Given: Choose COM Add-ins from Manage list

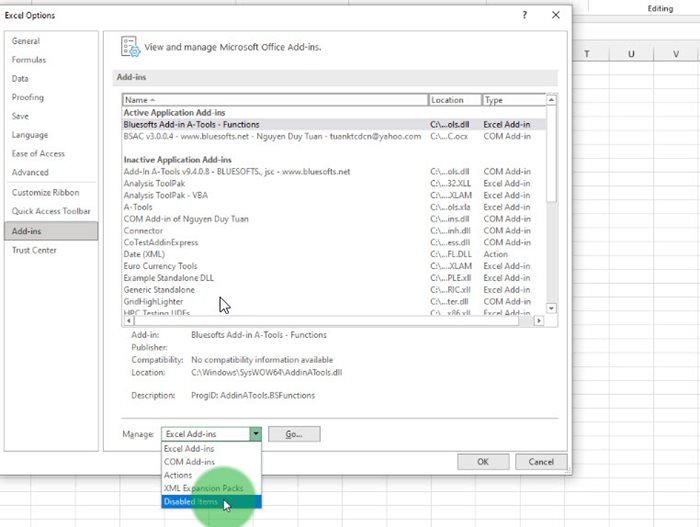Looking at the screenshot, I should 212,462.
